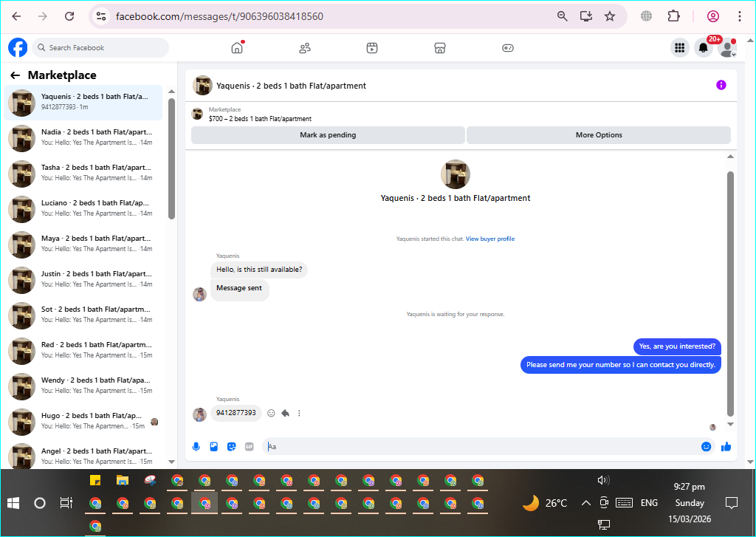Click the zoom magnifier in address bar
Viewport: 756px width, 537px height.
click(x=562, y=16)
